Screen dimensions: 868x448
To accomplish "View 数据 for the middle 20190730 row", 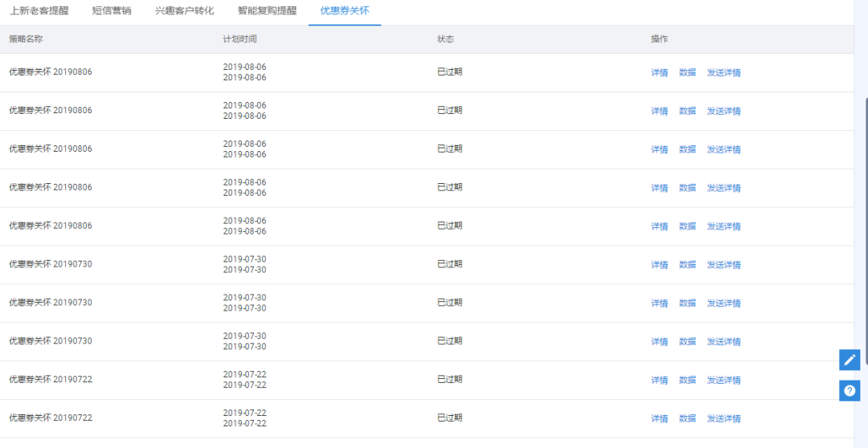I will (x=687, y=303).
